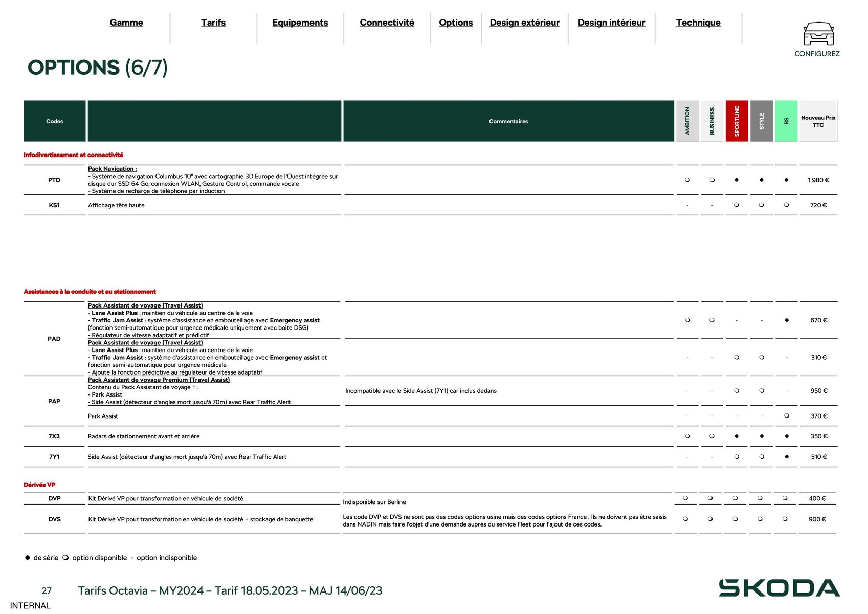Click the 'option disponible' legend circle
The width and height of the screenshot is (868, 614).
click(65, 558)
